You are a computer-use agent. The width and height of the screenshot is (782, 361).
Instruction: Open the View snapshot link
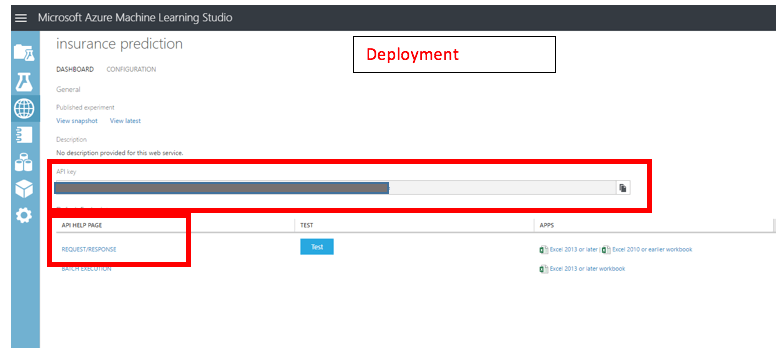pos(77,121)
